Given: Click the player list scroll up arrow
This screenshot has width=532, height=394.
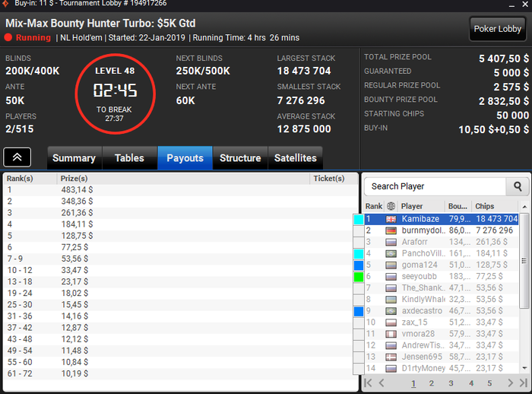Looking at the screenshot, I should 524,207.
